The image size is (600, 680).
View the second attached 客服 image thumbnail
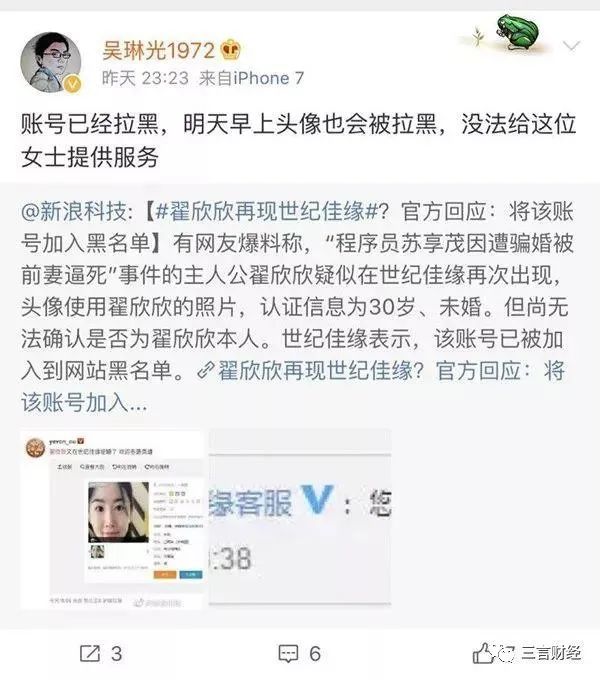tap(300, 517)
